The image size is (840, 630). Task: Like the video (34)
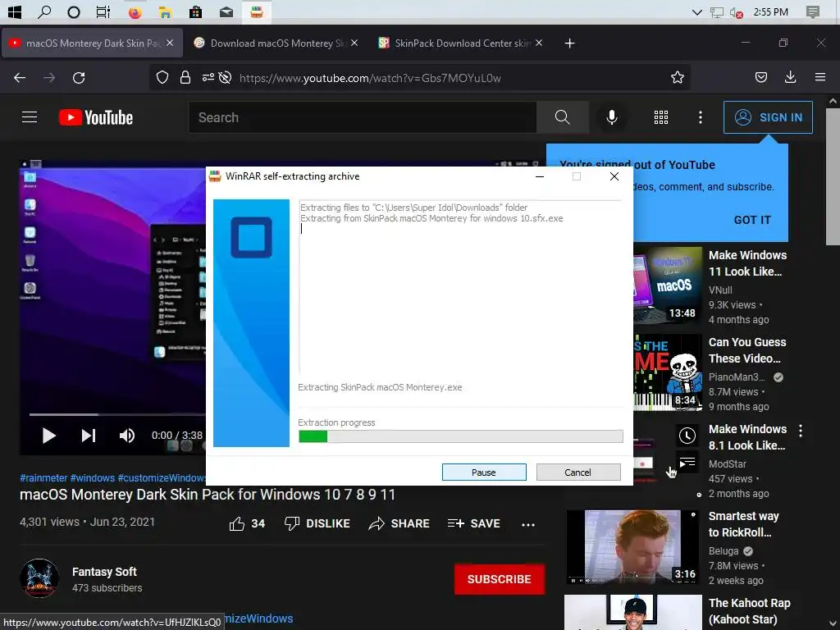247,523
